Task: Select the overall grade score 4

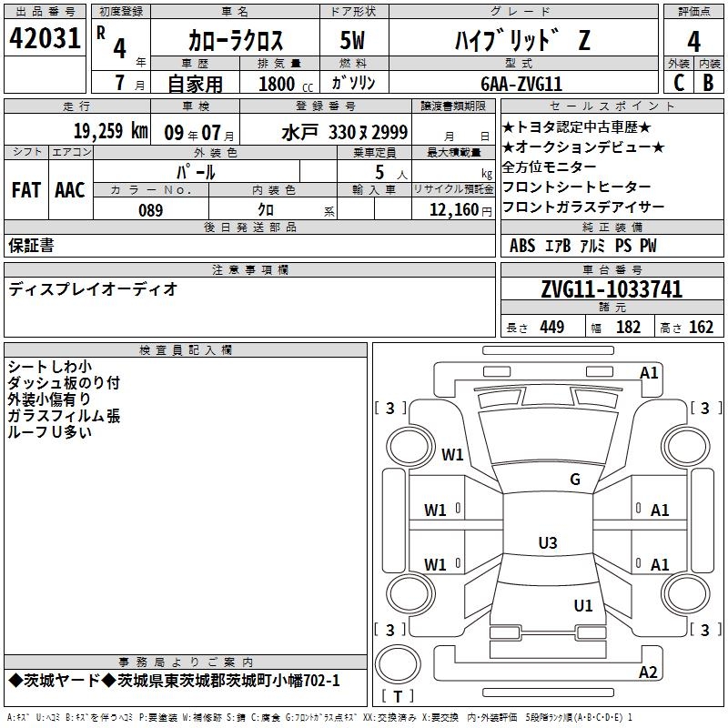Action: [693, 40]
